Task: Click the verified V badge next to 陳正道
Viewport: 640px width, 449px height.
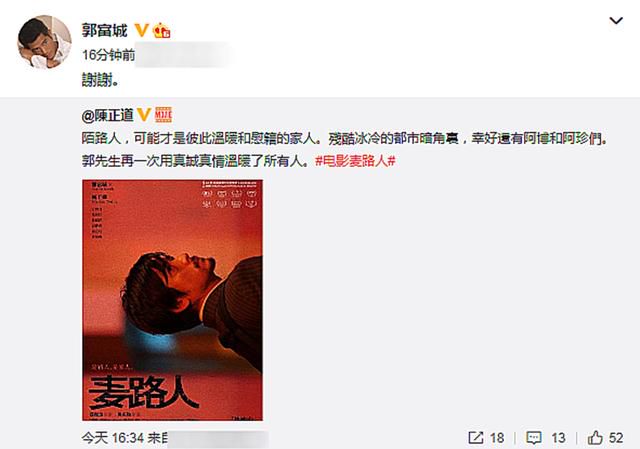Action: [x=144, y=115]
